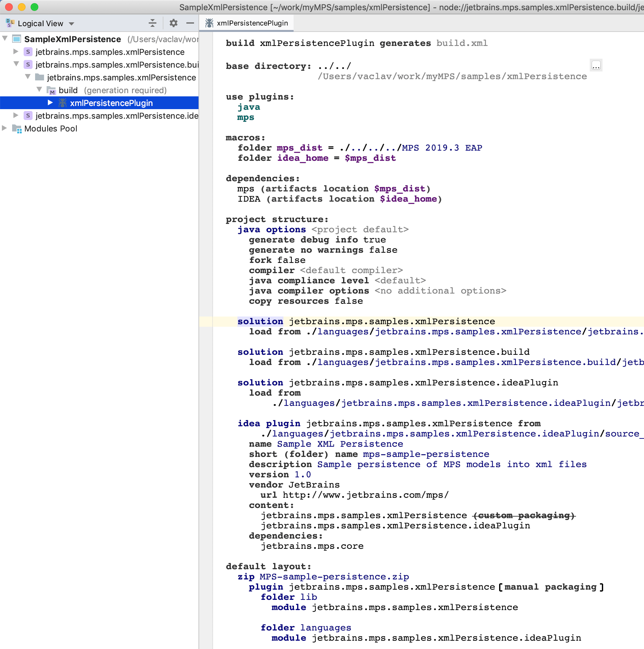
Task: Collapse the build model node
Action: (x=39, y=90)
